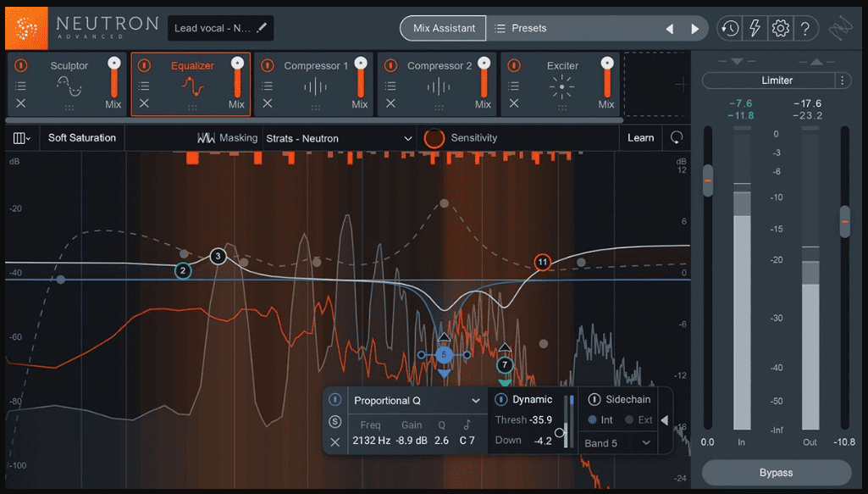
Task: Click the iZotope Neutron logo icon
Action: [x=26, y=28]
